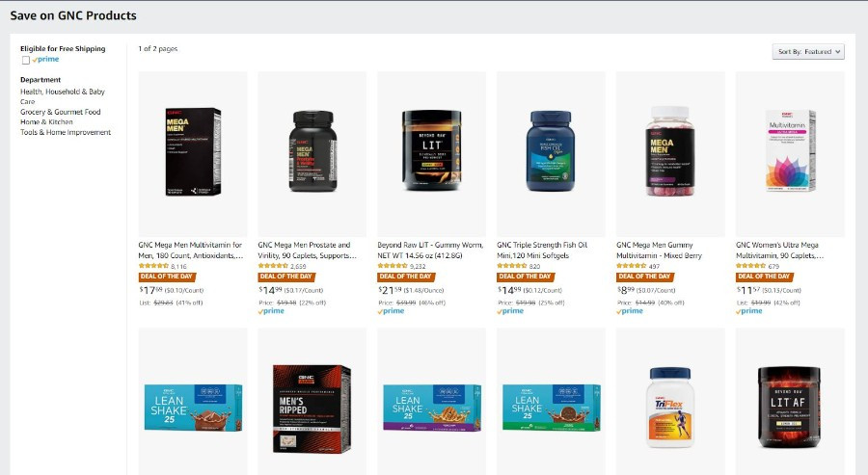Click star rating of Beyond Raw LIT
The image size is (868, 475).
click(x=393, y=266)
